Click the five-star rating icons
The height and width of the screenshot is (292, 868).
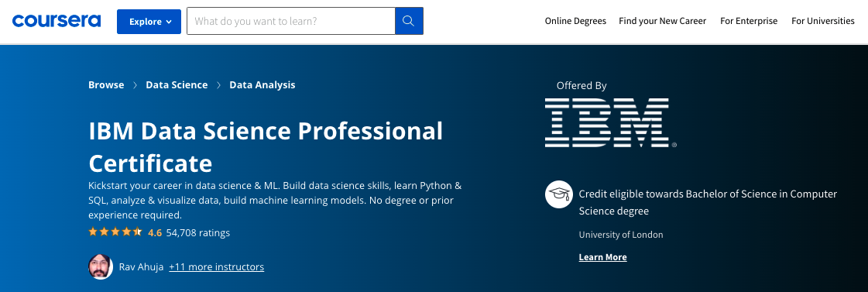click(115, 232)
